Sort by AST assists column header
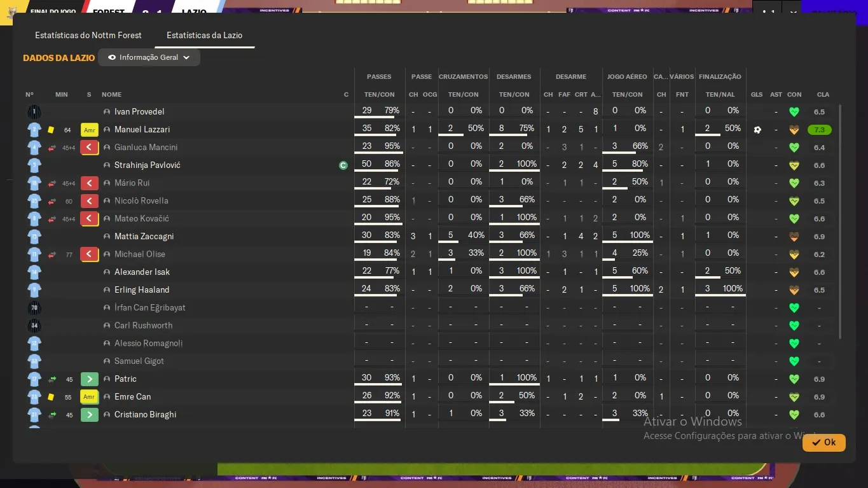 (776, 95)
